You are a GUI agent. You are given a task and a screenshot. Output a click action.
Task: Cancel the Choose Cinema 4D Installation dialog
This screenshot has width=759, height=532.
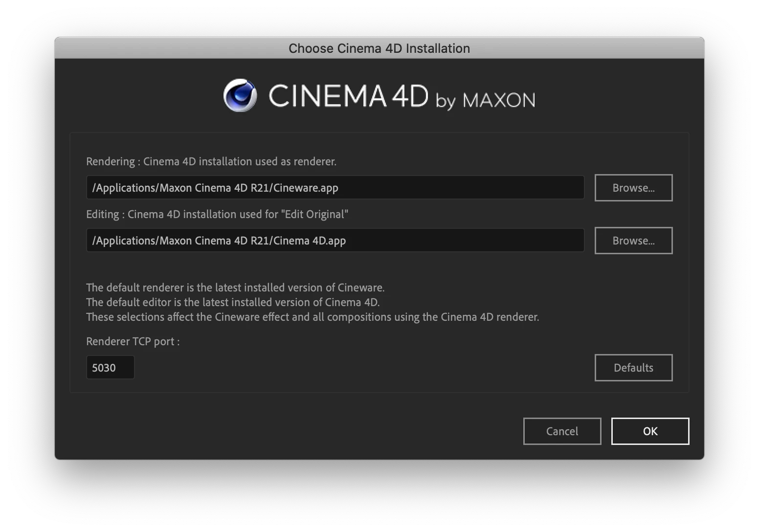[562, 431]
